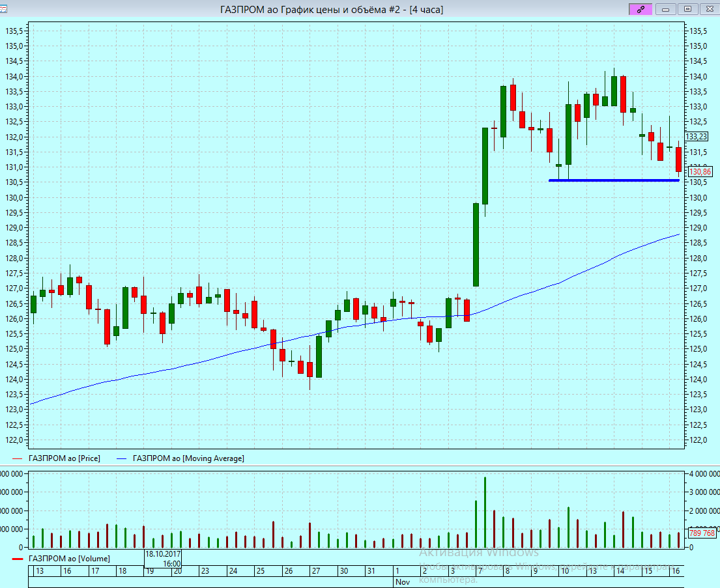
Task: Click the tallest green volume bar
Action: pos(485,512)
